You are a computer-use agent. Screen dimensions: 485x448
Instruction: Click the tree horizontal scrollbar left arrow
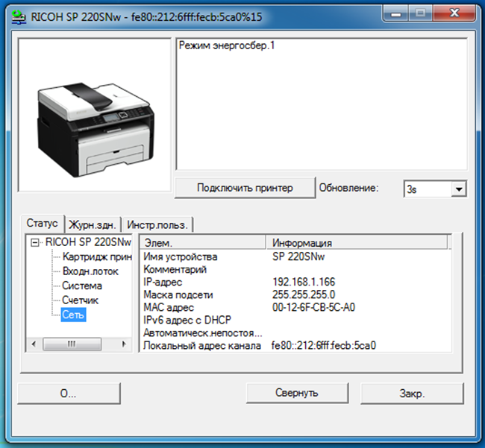[34, 344]
